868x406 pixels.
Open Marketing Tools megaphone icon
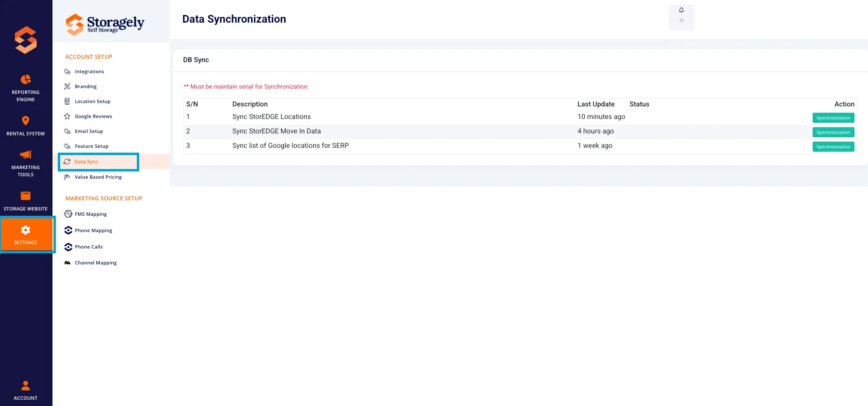point(26,154)
